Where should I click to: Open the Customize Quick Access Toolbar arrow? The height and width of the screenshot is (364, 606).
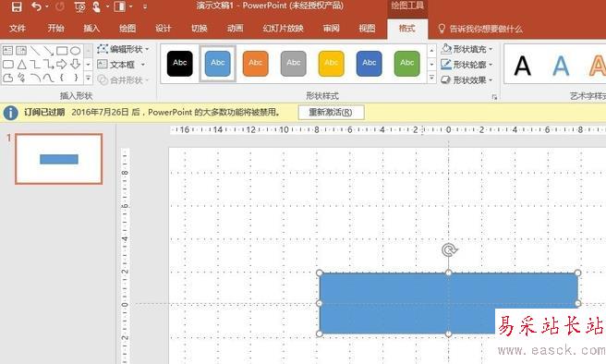click(145, 7)
